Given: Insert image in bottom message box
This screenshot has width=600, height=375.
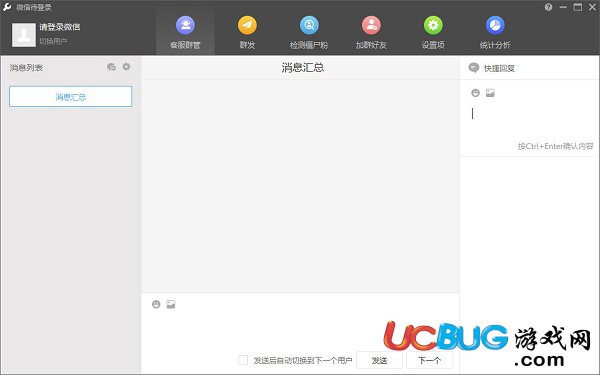Looking at the screenshot, I should tap(171, 304).
